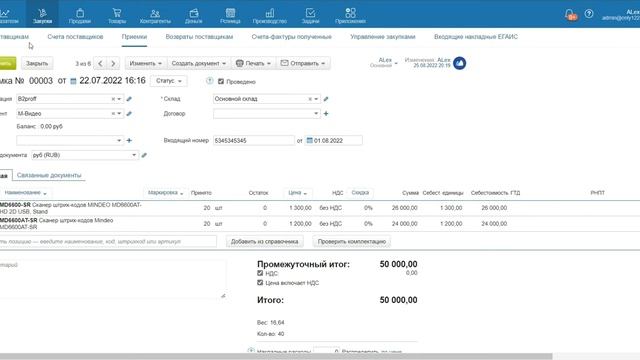Select the MD6600-SR scanner row name
640x360 pixels.
pos(71,208)
